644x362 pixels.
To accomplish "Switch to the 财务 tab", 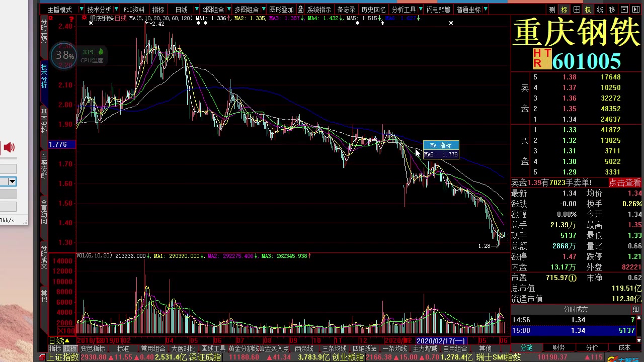I will pos(558,347).
